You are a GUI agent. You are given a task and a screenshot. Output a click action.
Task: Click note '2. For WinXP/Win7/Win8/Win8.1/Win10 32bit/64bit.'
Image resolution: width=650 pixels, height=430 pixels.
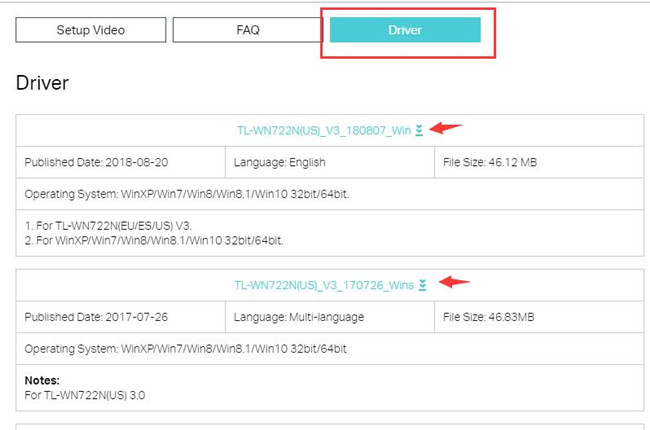(154, 241)
